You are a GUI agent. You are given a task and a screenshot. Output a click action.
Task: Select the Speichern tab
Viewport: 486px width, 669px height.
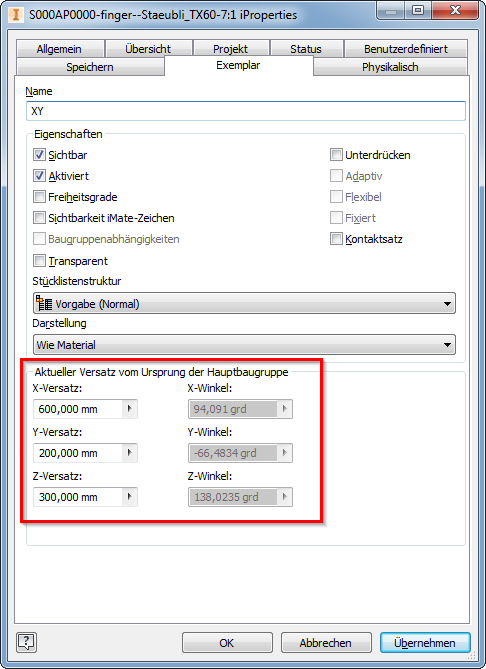coord(90,67)
